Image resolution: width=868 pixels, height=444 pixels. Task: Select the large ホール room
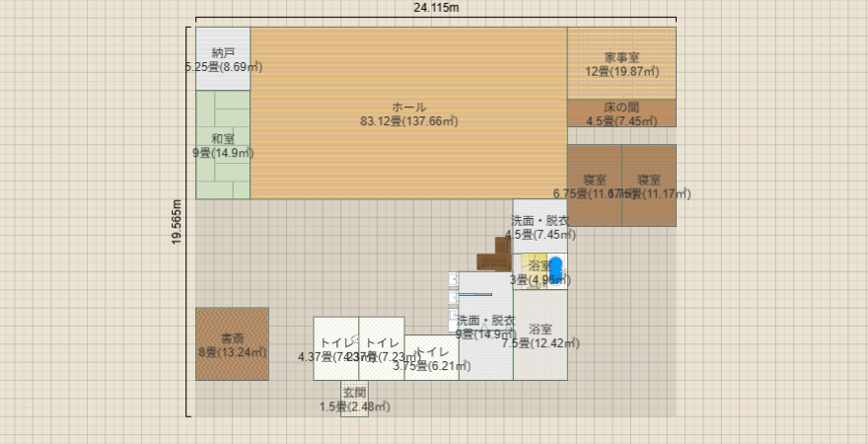click(x=408, y=112)
